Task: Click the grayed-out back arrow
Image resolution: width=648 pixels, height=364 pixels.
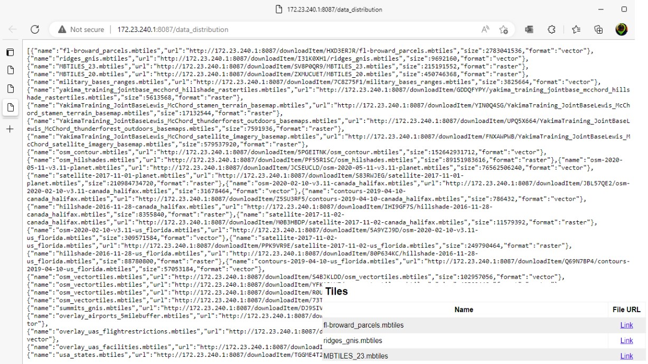Action: tap(12, 29)
